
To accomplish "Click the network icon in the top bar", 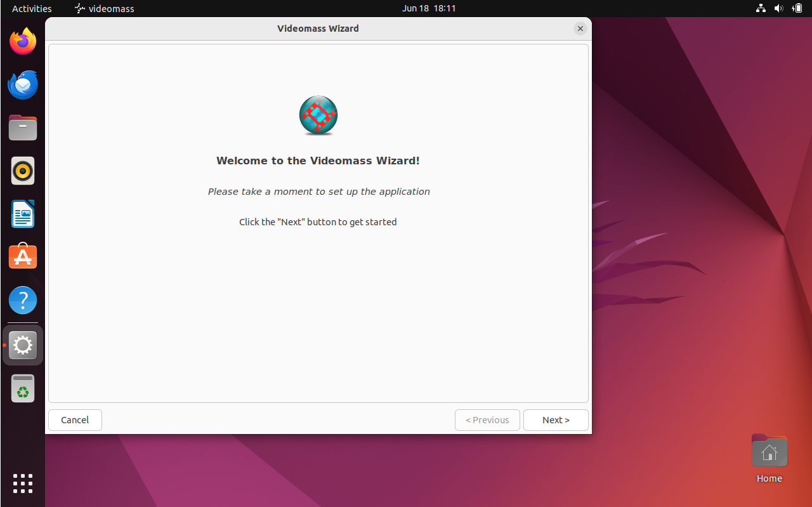I will point(761,9).
